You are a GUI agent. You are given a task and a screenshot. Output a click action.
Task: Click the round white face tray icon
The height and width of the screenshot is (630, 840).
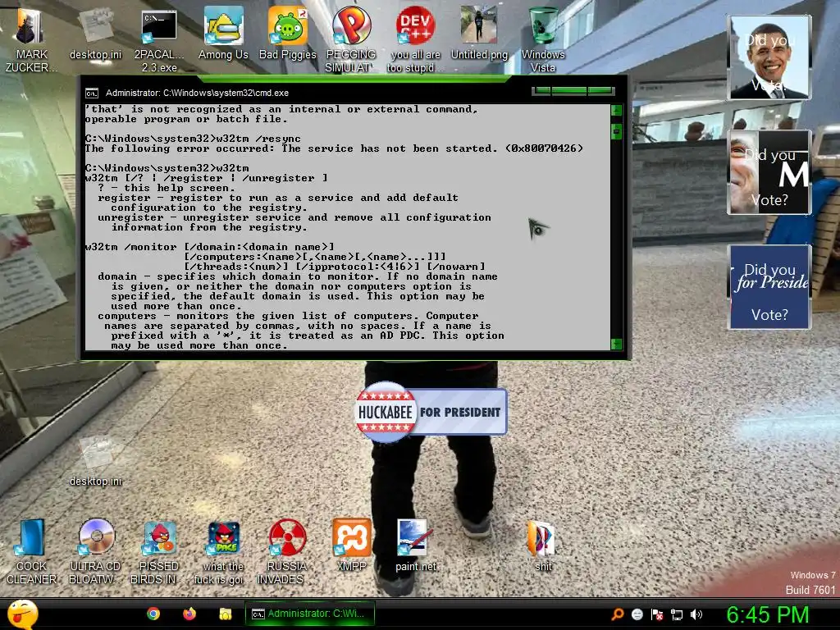pyautogui.click(x=637, y=614)
